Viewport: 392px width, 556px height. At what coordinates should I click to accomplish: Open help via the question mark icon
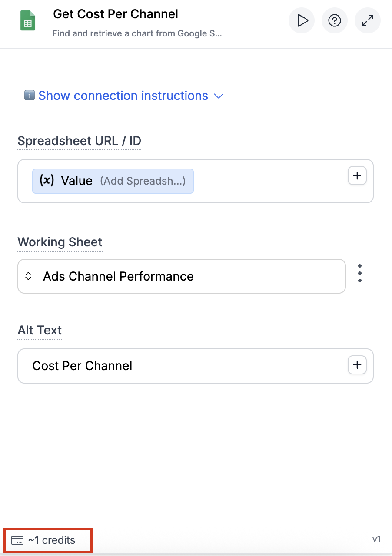[335, 20]
